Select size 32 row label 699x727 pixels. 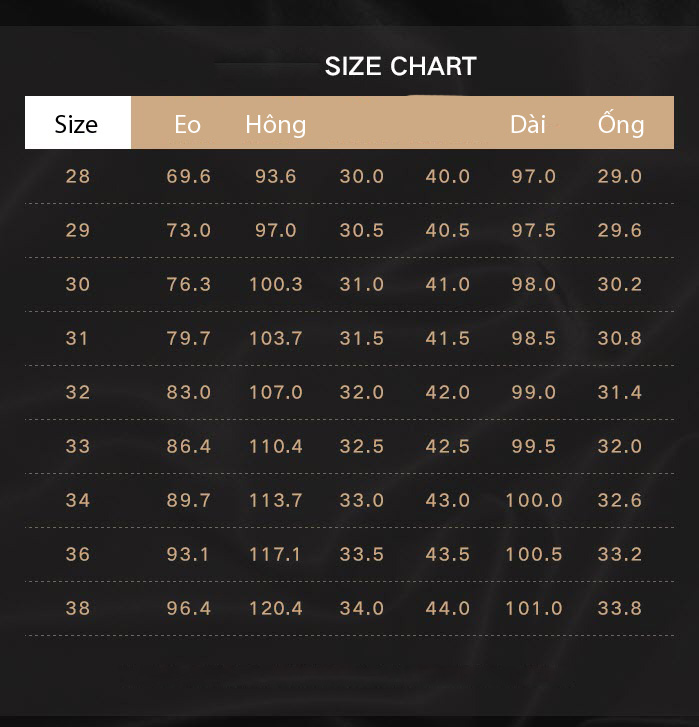[78, 392]
